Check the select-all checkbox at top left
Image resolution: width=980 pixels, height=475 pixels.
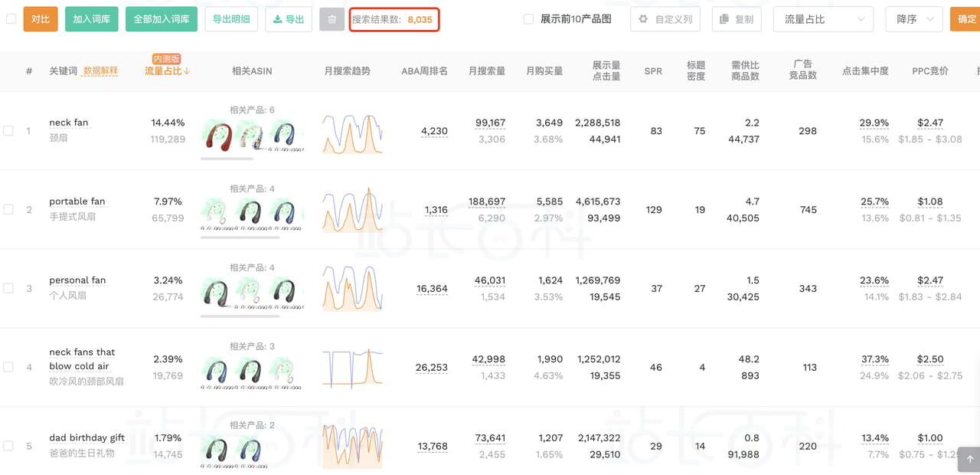click(x=11, y=19)
